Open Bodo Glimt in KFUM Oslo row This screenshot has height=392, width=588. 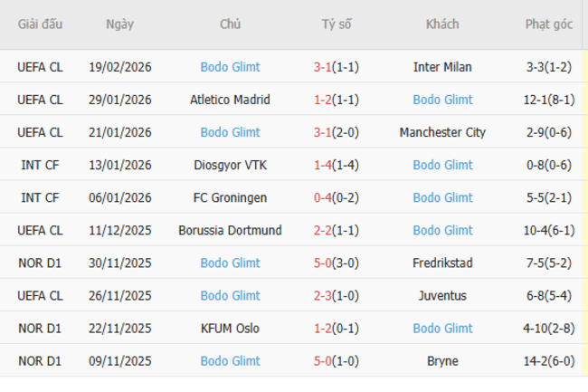(442, 328)
